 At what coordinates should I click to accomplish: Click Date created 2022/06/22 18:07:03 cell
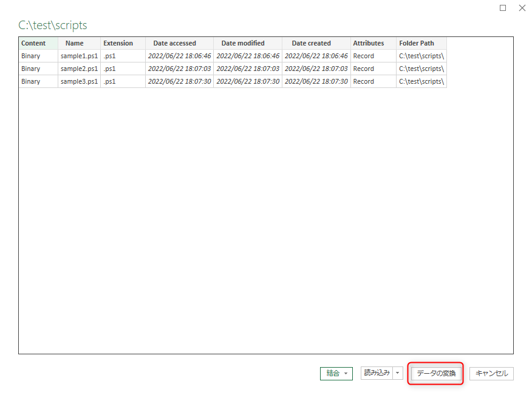(x=316, y=69)
